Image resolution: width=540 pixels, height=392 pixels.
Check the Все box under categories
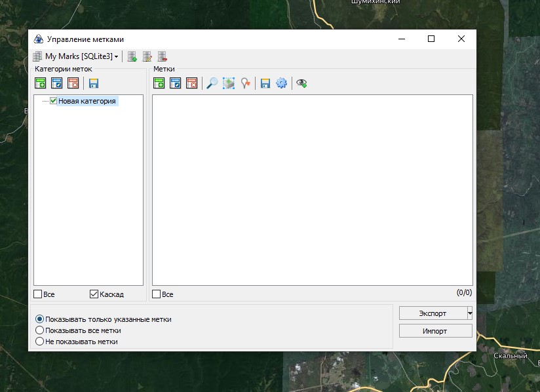click(x=38, y=294)
